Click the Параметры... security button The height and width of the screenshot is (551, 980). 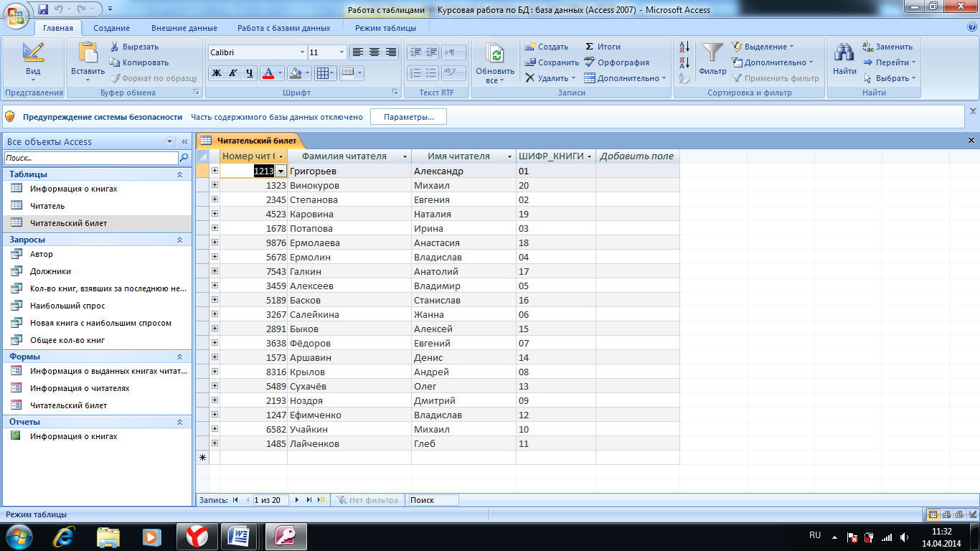click(x=408, y=117)
